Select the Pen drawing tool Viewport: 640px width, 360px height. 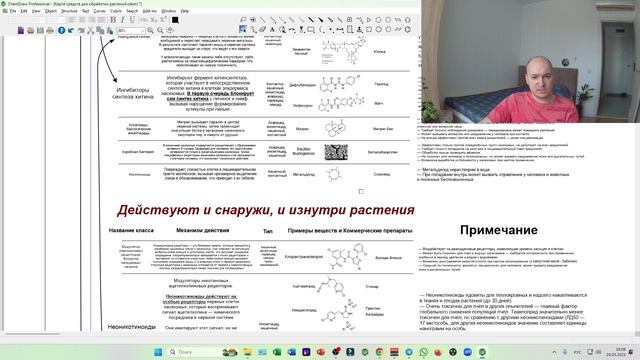(282, 29)
